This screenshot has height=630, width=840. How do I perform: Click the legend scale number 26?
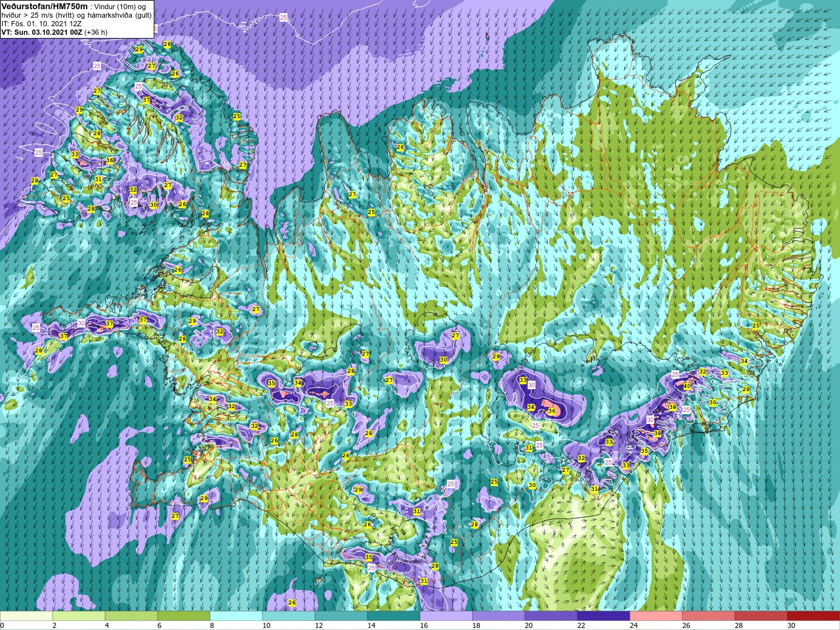(x=686, y=625)
